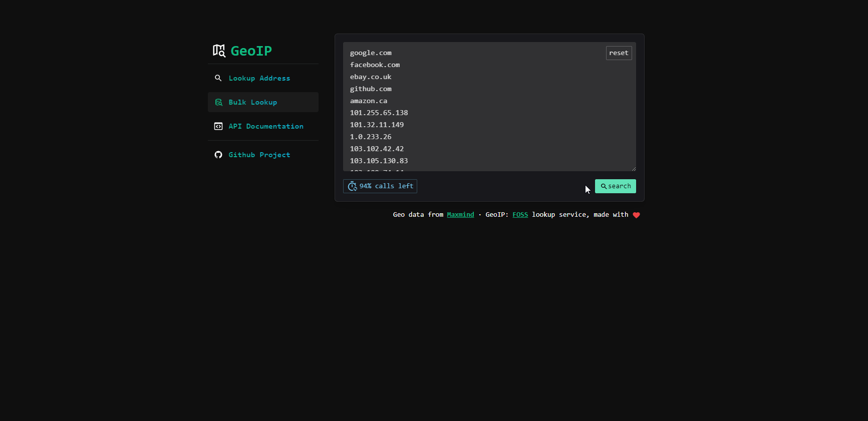Follow the Maxmind link
868x421 pixels.
pyautogui.click(x=460, y=215)
